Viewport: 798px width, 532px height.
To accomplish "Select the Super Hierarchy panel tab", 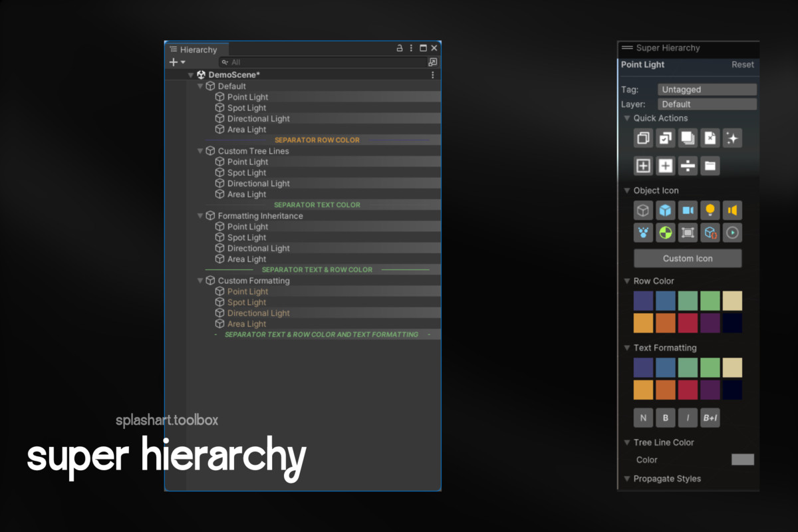I will tap(660, 48).
